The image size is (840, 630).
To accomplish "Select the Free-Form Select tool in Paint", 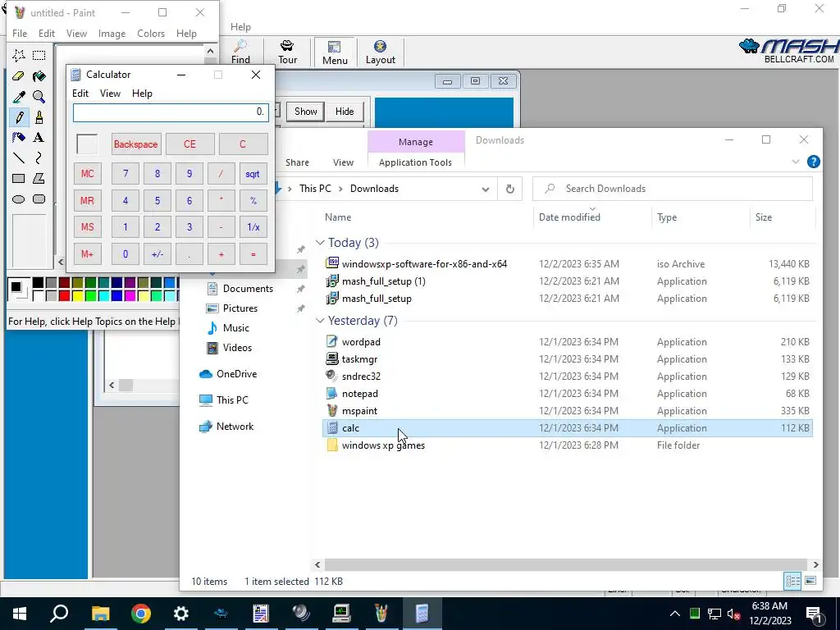I will click(19, 56).
